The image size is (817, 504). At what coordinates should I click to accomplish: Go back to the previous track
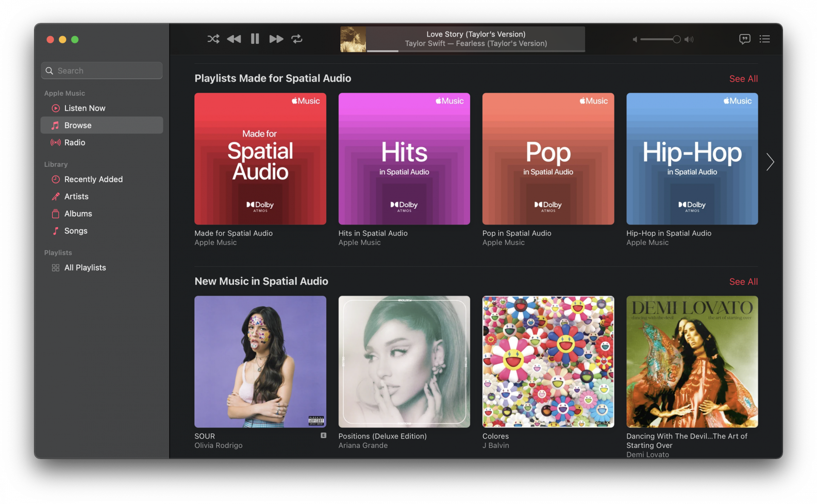pyautogui.click(x=234, y=39)
